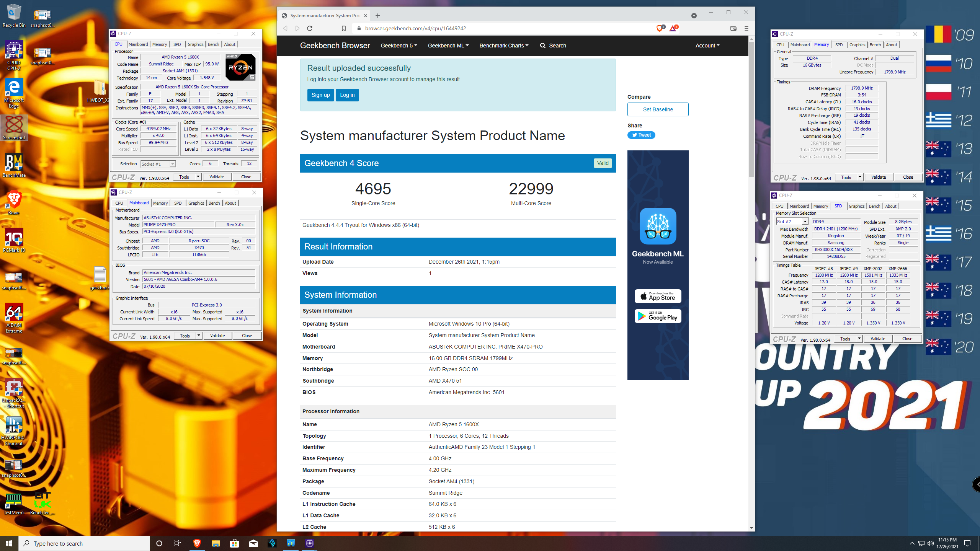Open PCMark 10 desktop icon
The image size is (980, 551).
[x=14, y=240]
